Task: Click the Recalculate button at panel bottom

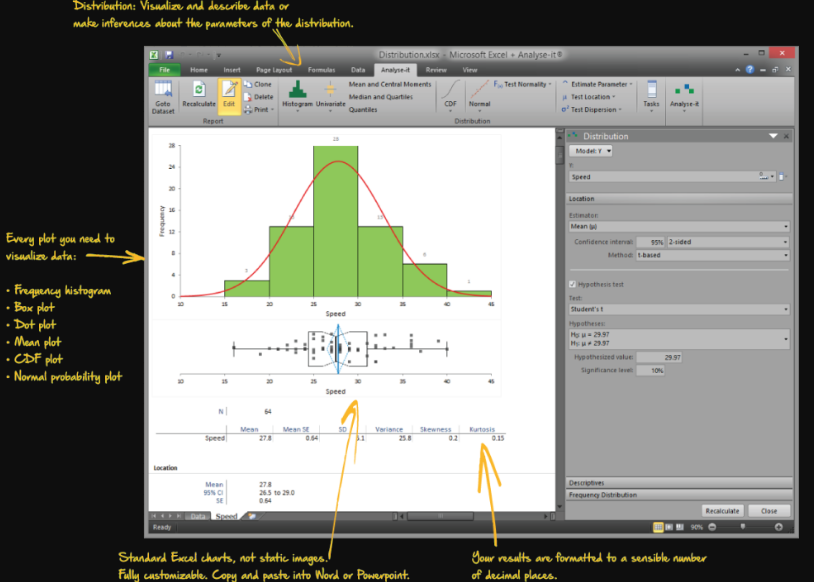Action: pos(722,510)
